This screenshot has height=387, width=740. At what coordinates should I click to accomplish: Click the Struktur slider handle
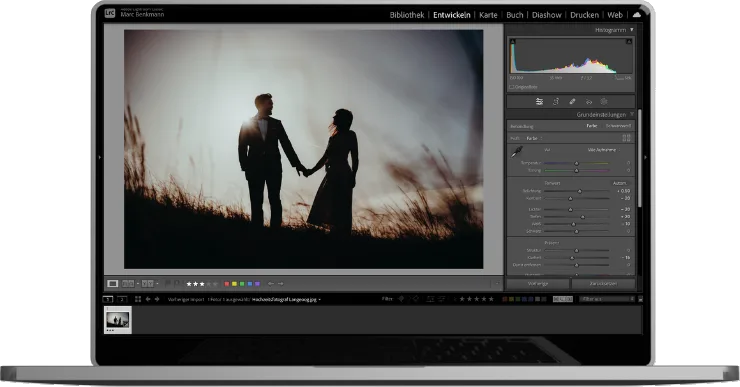576,251
